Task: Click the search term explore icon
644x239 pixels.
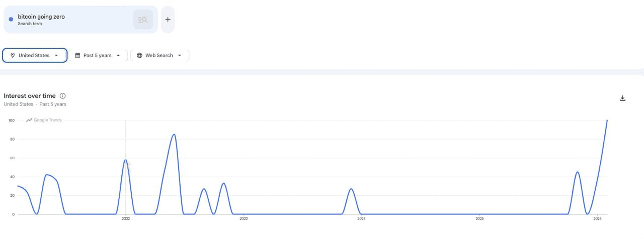Action: 143,20
